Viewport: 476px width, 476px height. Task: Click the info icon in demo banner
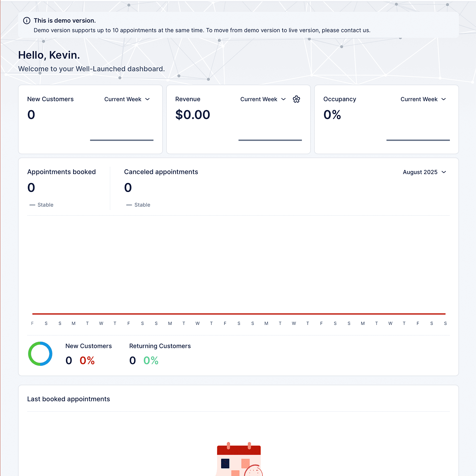27,21
